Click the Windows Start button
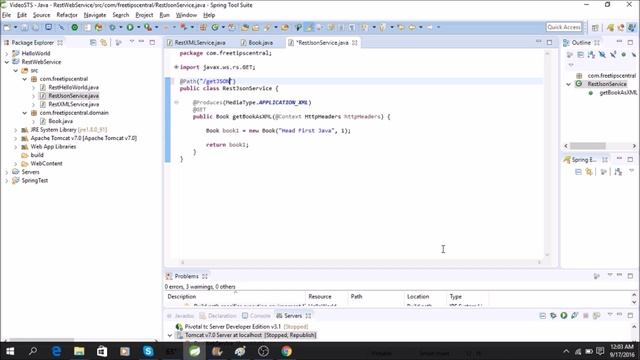 pyautogui.click(x=10, y=351)
